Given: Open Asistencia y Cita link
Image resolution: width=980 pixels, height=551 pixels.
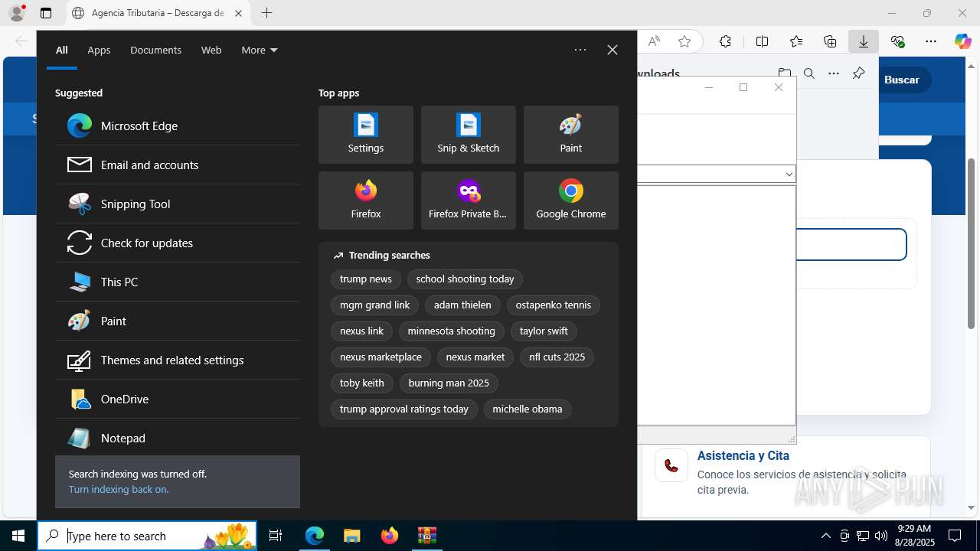Looking at the screenshot, I should [743, 455].
